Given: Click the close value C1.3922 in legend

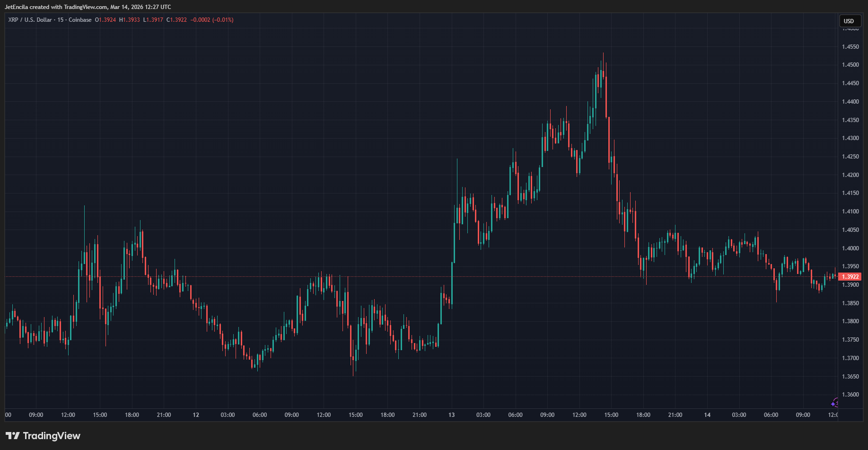Looking at the screenshot, I should click(177, 20).
